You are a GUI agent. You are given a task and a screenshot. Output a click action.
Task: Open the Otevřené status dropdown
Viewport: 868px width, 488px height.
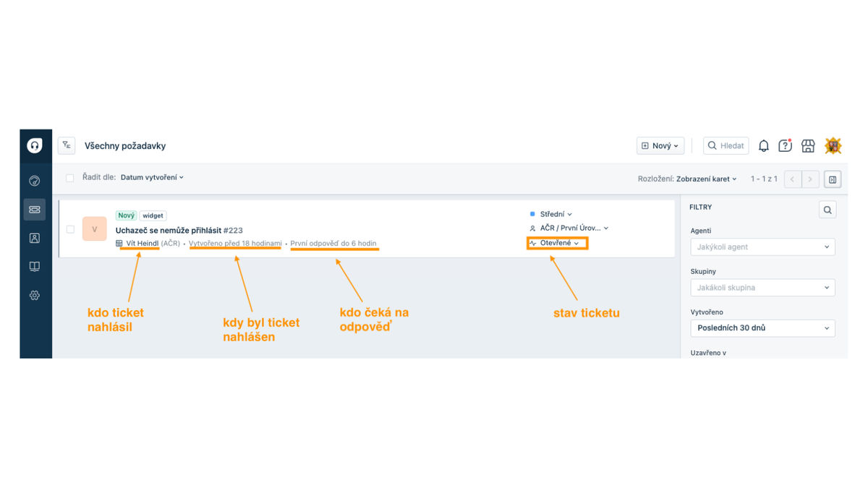(558, 244)
